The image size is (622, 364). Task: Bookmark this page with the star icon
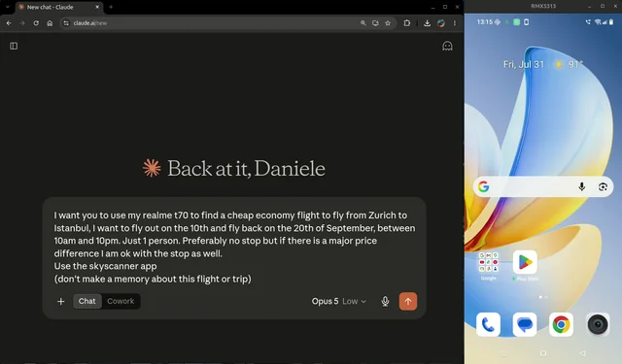tap(388, 23)
